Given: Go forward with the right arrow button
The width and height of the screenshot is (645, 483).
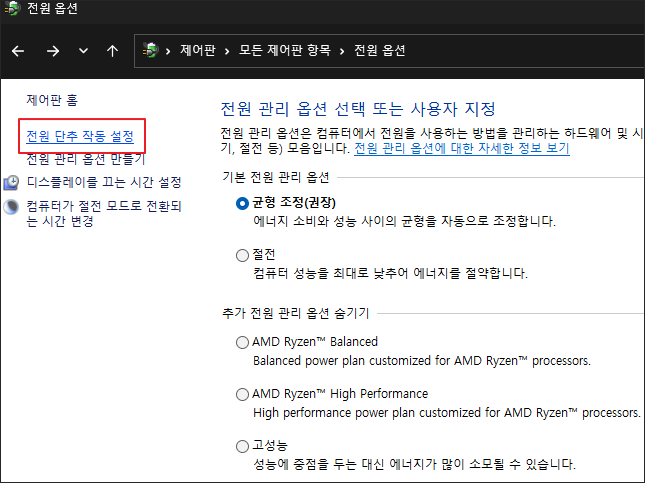Looking at the screenshot, I should [x=53, y=51].
